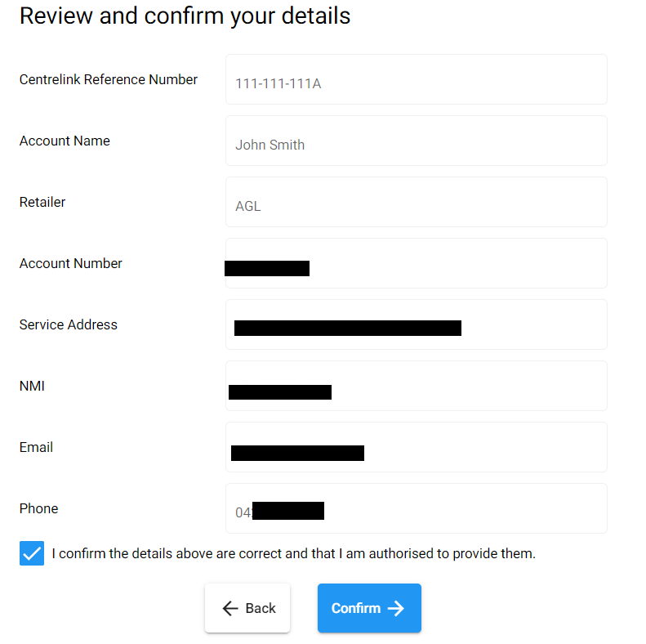Screen dimensions: 646x644
Task: Select the Retailer field showing AGL
Action: pyautogui.click(x=417, y=202)
